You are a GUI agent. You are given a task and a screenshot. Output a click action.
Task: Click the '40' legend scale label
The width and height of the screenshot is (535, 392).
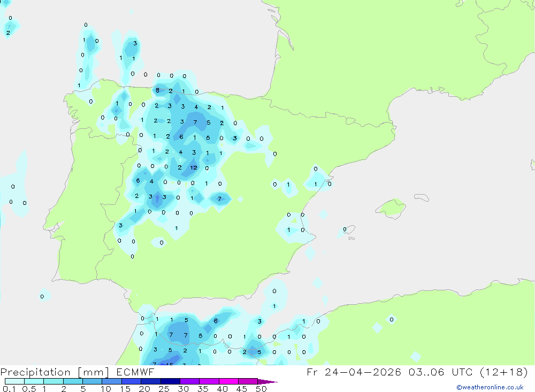(222, 389)
